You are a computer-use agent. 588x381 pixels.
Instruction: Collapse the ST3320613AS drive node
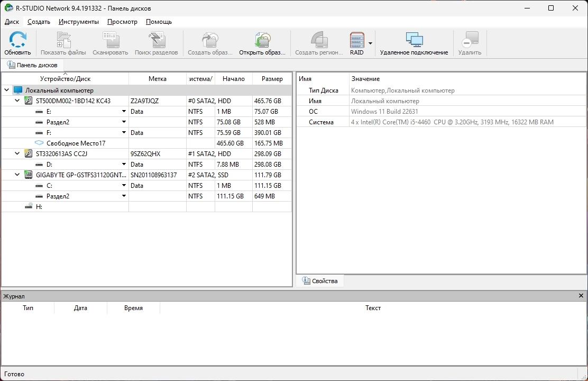(17, 153)
